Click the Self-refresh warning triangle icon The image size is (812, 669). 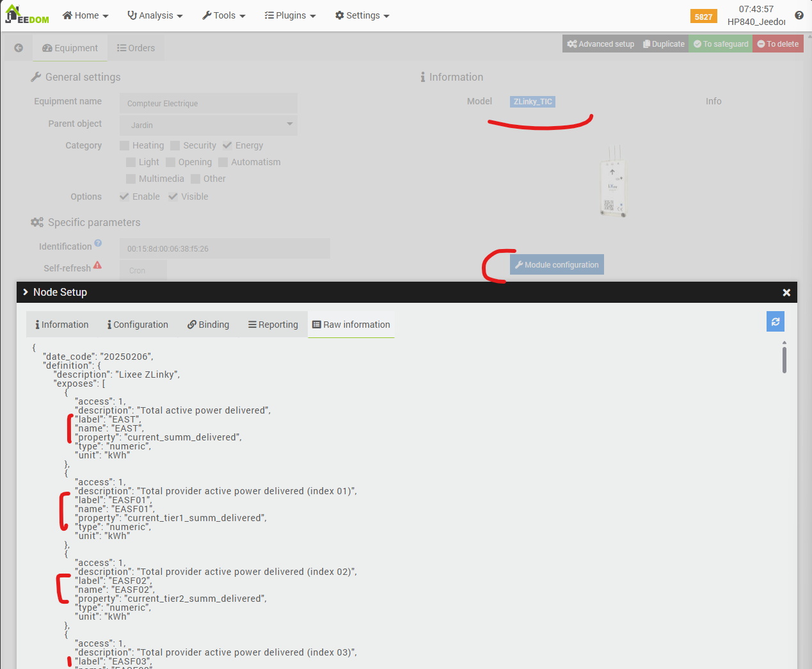(97, 265)
